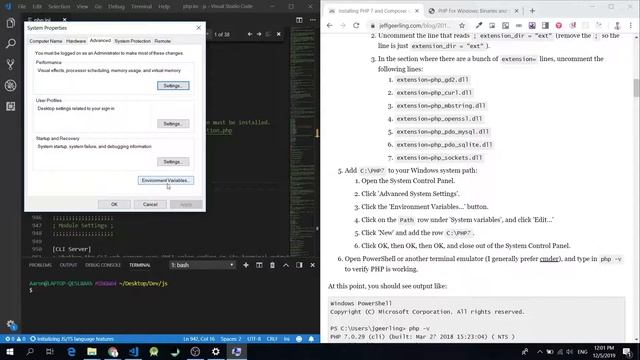Go back in the Chrome browser
Viewport: 640px width, 360px height.
tap(329, 25)
